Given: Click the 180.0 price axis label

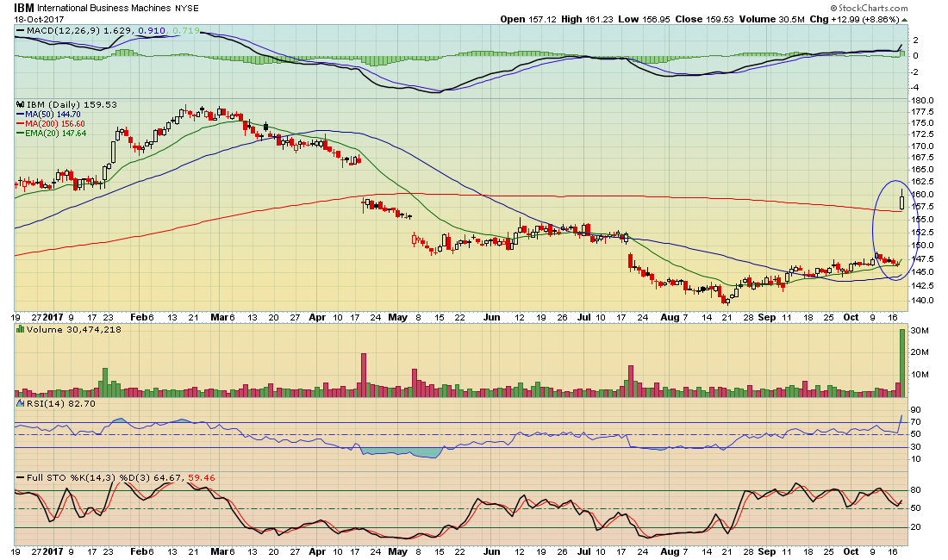Looking at the screenshot, I should coord(923,100).
